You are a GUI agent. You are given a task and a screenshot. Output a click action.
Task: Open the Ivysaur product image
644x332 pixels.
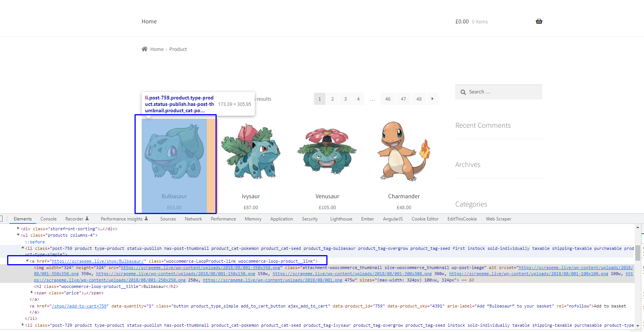251,151
